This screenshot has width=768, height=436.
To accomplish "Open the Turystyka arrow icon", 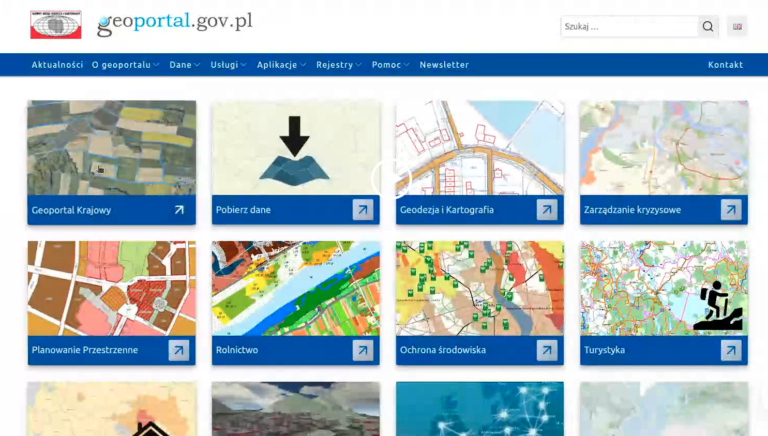I will point(731,350).
